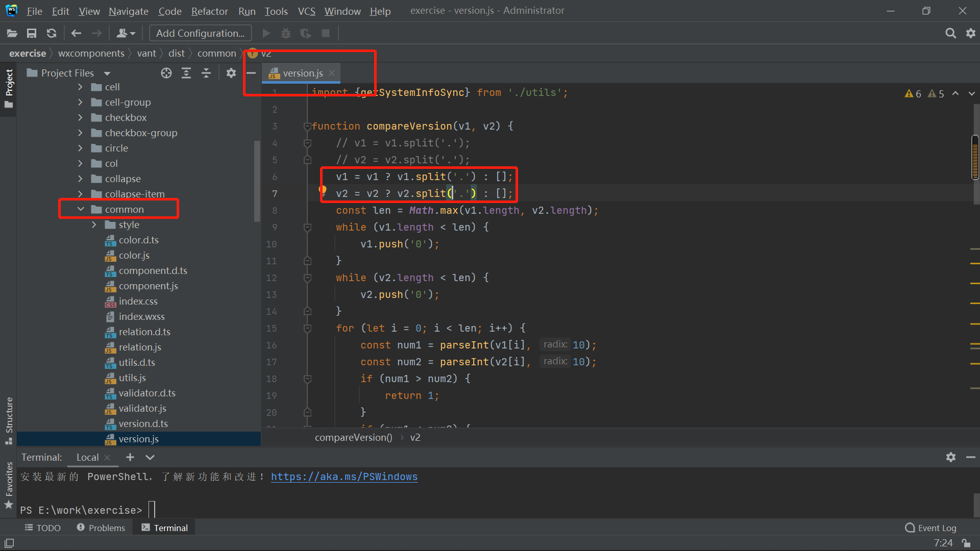980x551 pixels.
Task: Open the Refactor menu
Action: tap(209, 11)
